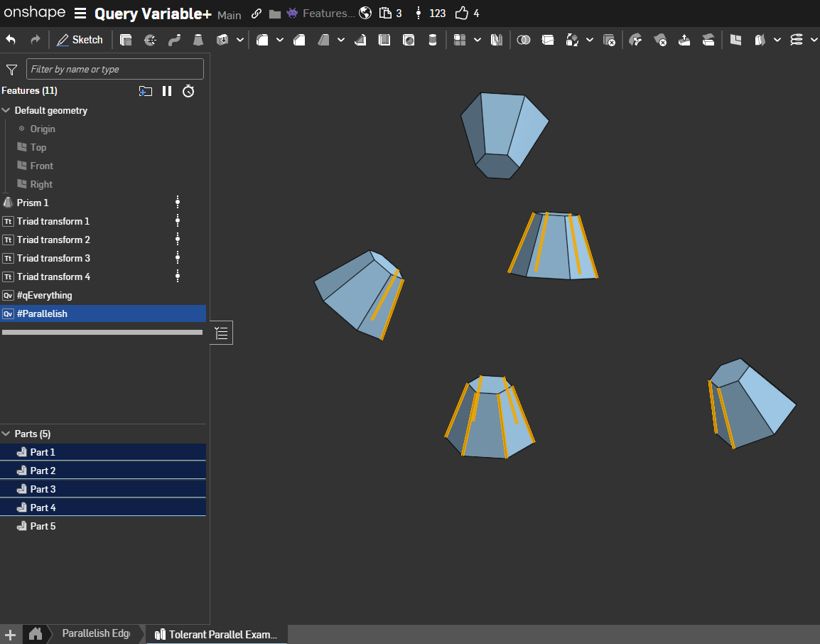The height and width of the screenshot is (644, 820).
Task: Switch to Tolerant Parallel Example tab
Action: click(x=216, y=634)
